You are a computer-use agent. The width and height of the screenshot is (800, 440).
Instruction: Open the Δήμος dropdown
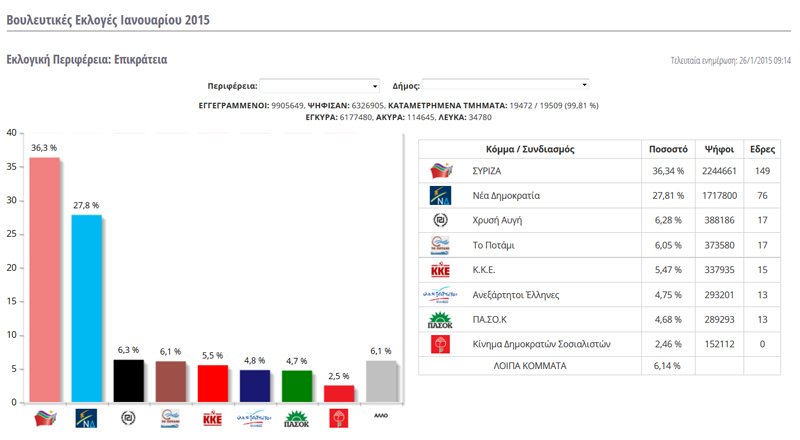pos(506,85)
